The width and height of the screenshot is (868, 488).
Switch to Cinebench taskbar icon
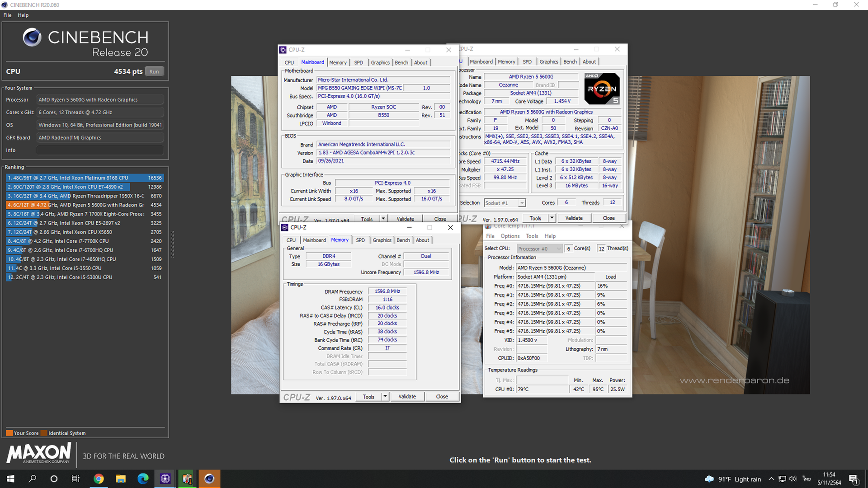pos(209,479)
